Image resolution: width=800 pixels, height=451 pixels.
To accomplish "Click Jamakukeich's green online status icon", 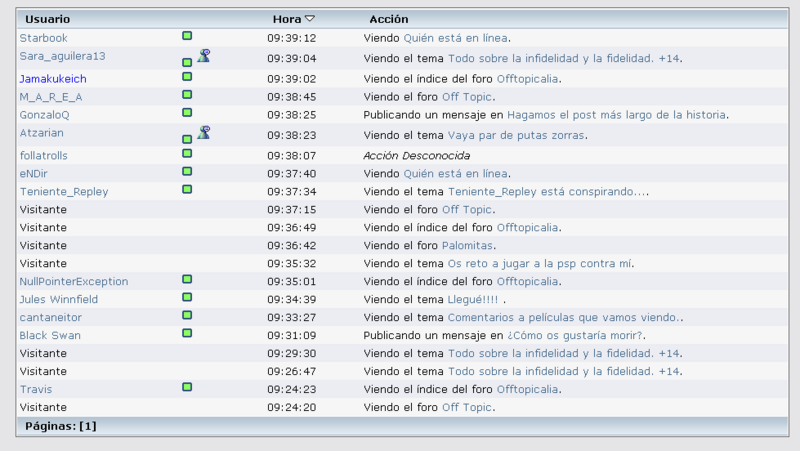I will tap(187, 76).
